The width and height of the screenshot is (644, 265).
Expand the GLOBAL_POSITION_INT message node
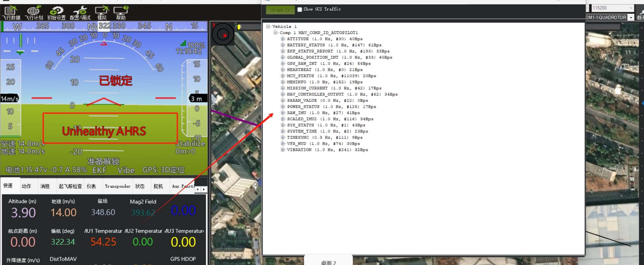click(x=283, y=57)
